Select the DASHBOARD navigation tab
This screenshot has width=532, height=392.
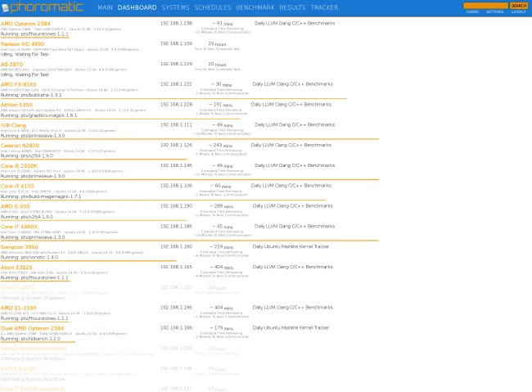click(137, 7)
